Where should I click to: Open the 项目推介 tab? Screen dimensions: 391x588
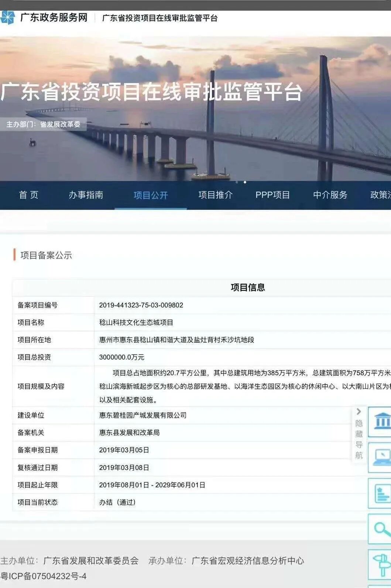tap(216, 195)
